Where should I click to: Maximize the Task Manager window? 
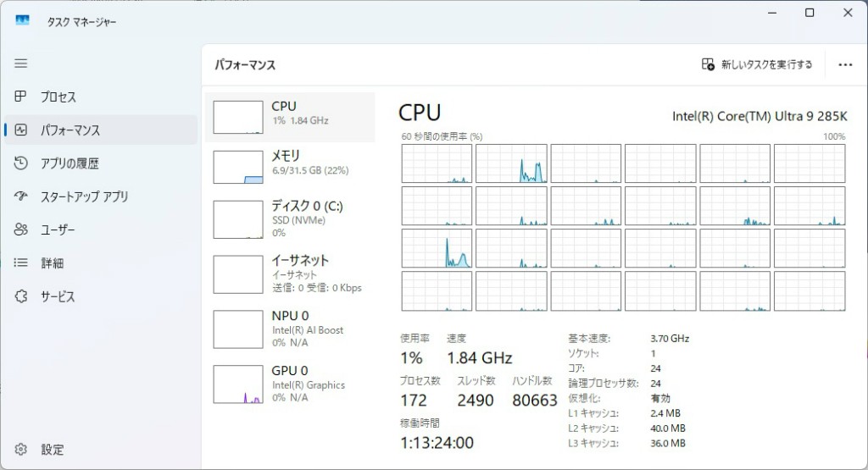pyautogui.click(x=810, y=13)
